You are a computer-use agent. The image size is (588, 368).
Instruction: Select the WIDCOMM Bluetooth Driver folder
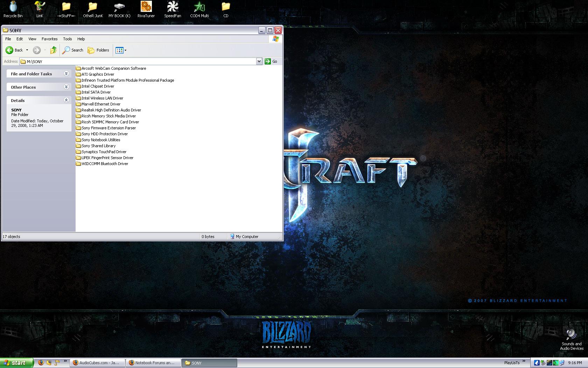click(102, 164)
